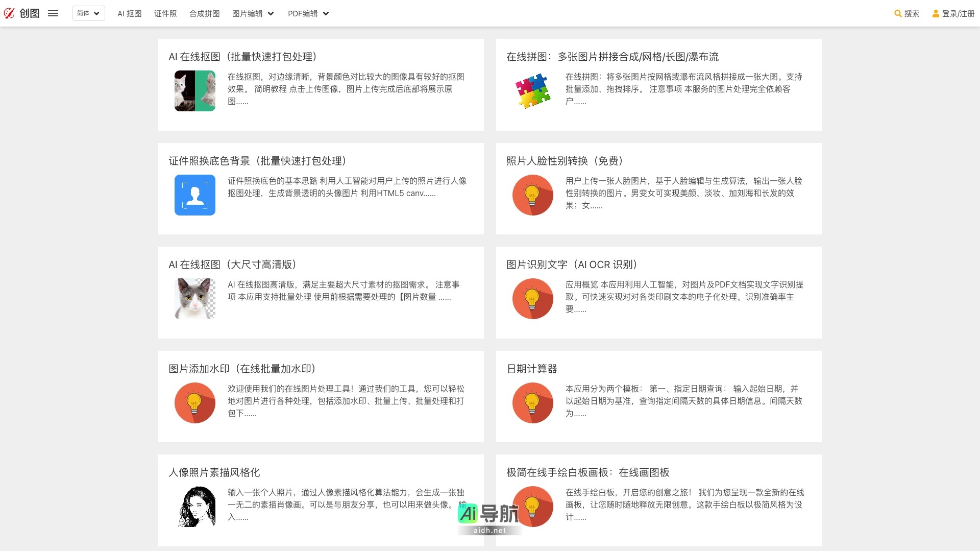Expand the 图片编辑 dropdown menu
This screenshot has height=551, width=980.
point(253,14)
